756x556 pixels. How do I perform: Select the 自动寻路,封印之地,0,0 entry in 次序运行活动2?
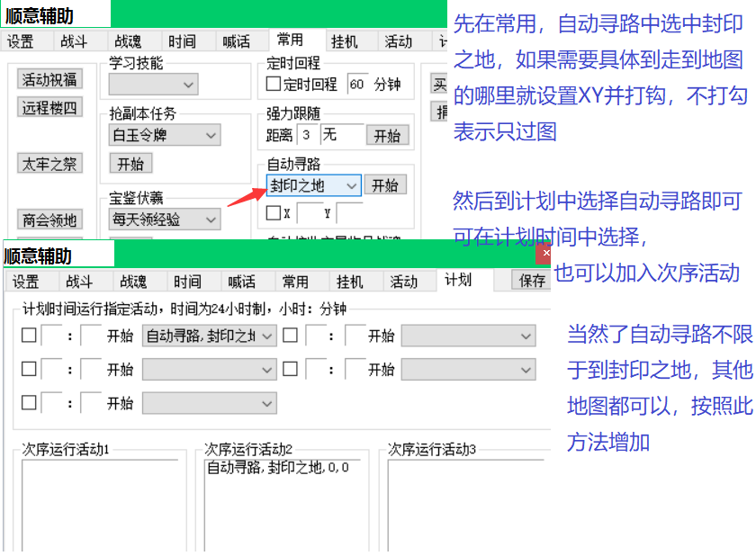[278, 467]
